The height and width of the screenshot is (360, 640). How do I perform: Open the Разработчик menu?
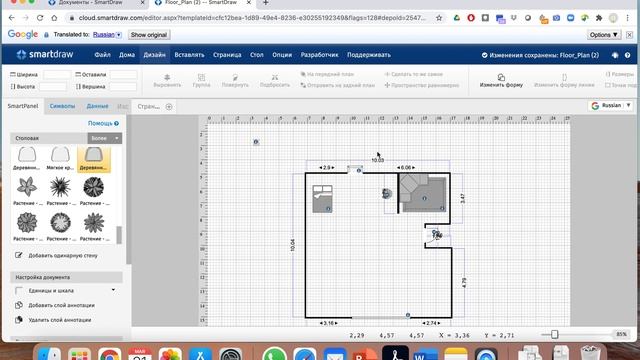pyautogui.click(x=319, y=55)
